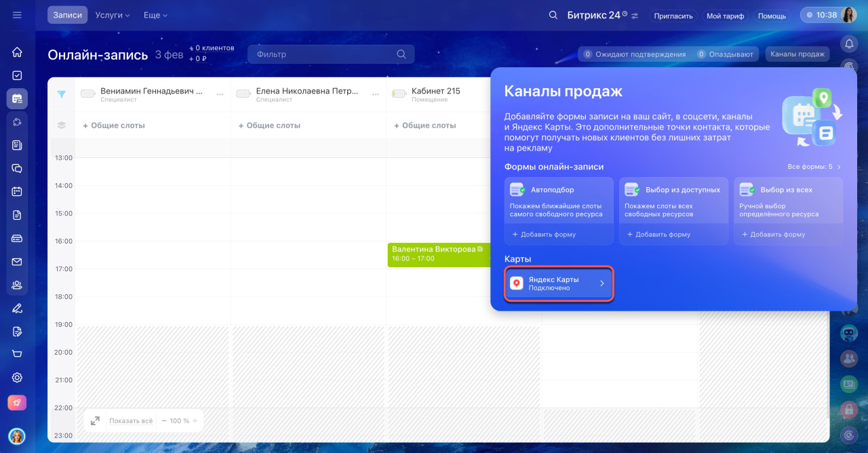Expand the Услуги dropdown menu
868x453 pixels.
113,15
